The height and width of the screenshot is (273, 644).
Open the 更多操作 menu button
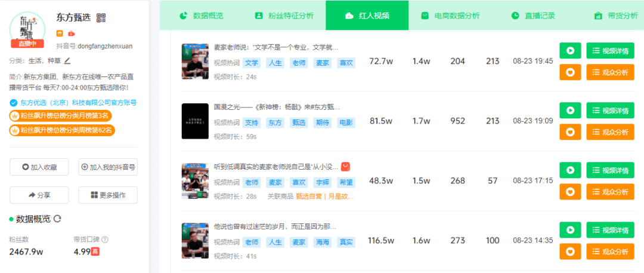click(108, 195)
